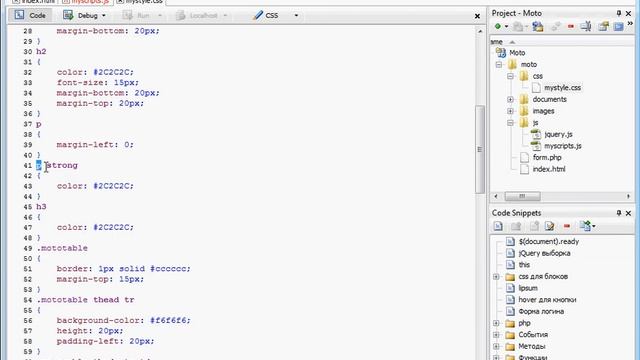Close the editor with the X button
640x360 pixels.
(477, 16)
